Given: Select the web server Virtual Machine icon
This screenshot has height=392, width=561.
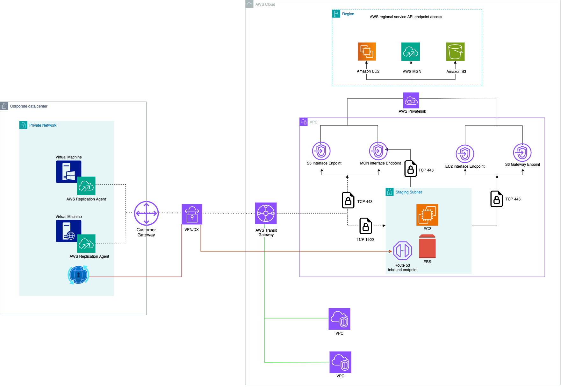Looking at the screenshot, I should tap(68, 231).
